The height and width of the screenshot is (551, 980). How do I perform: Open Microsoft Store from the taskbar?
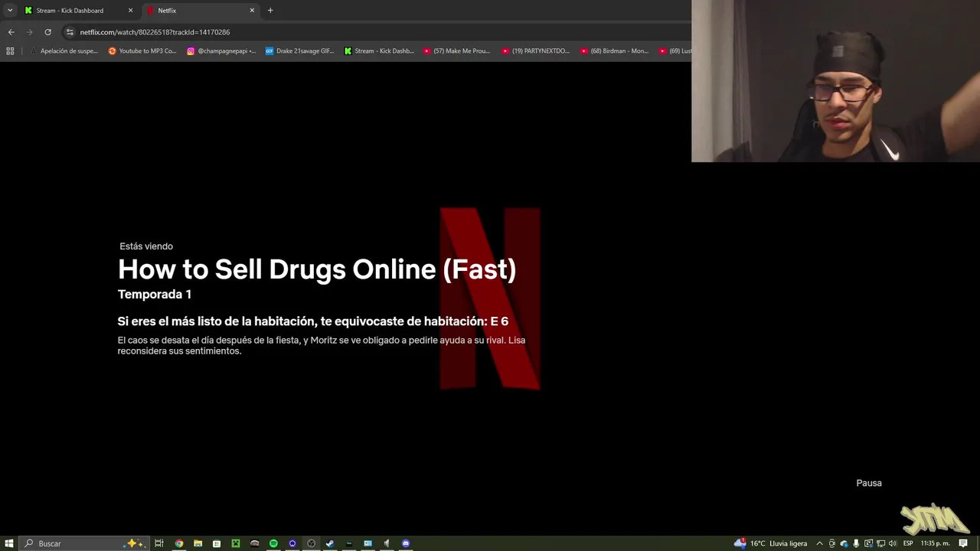pyautogui.click(x=217, y=543)
